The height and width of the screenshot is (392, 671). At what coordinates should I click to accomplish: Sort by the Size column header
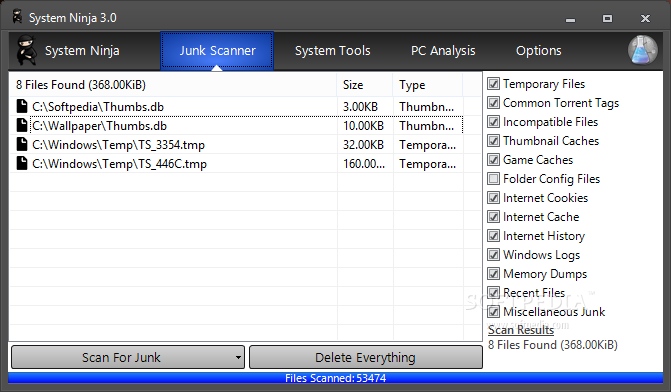click(x=365, y=85)
